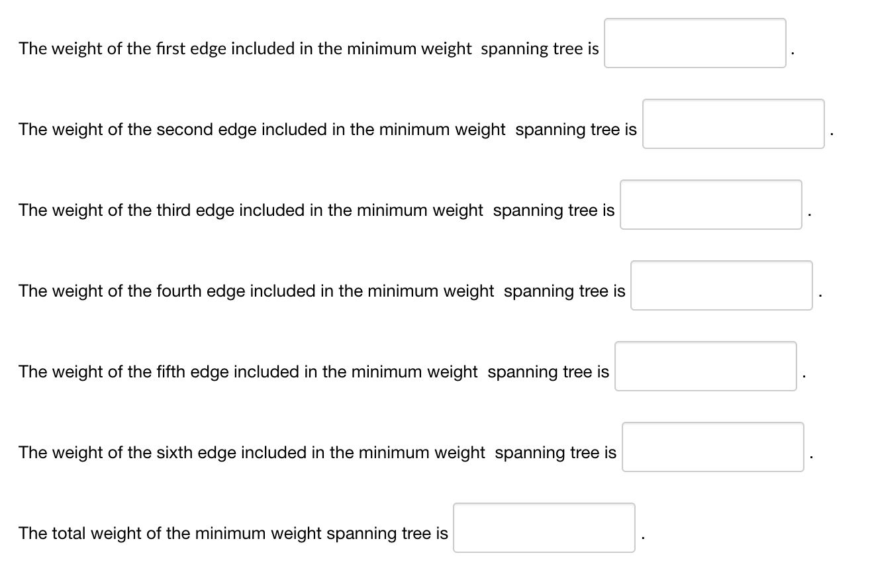This screenshot has height=588, width=870.
Task: Select the first question's sentence text
Action: coord(308,48)
